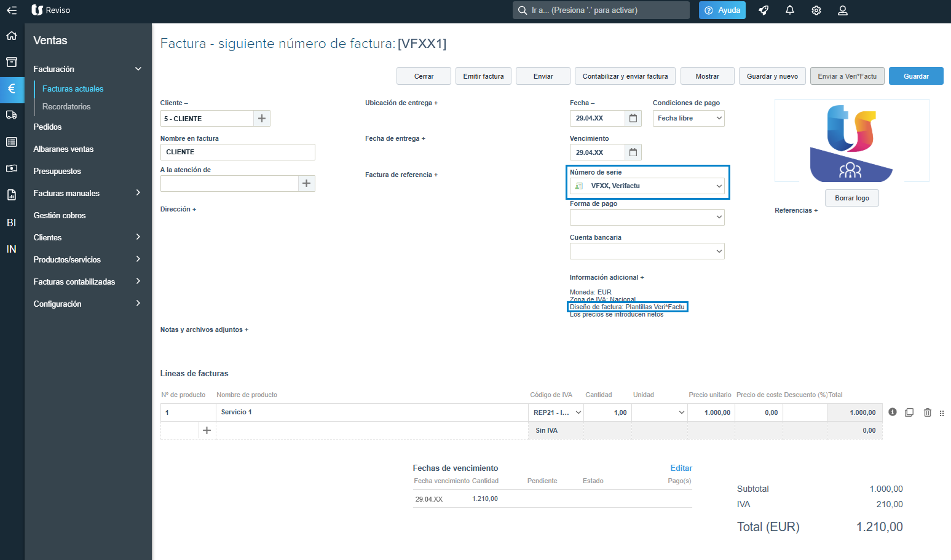Expand Clientes submenu
Viewport: 951px width, 560px height.
(x=138, y=237)
